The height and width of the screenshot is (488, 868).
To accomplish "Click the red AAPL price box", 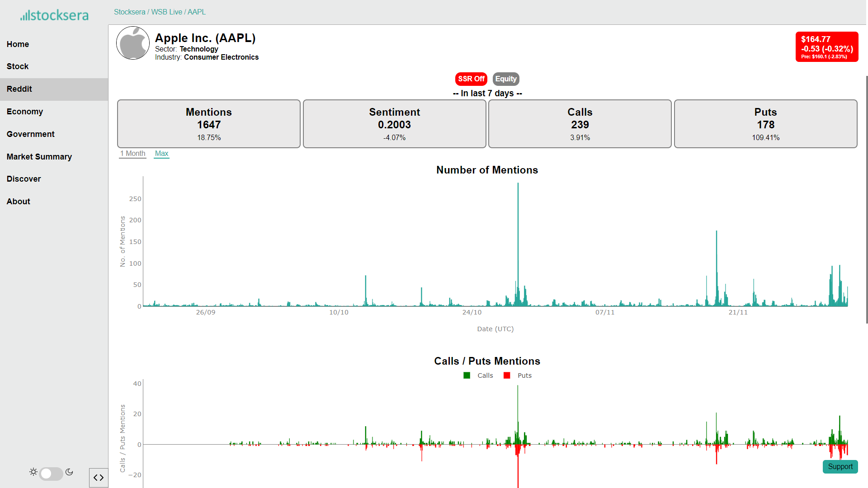I will [826, 47].
